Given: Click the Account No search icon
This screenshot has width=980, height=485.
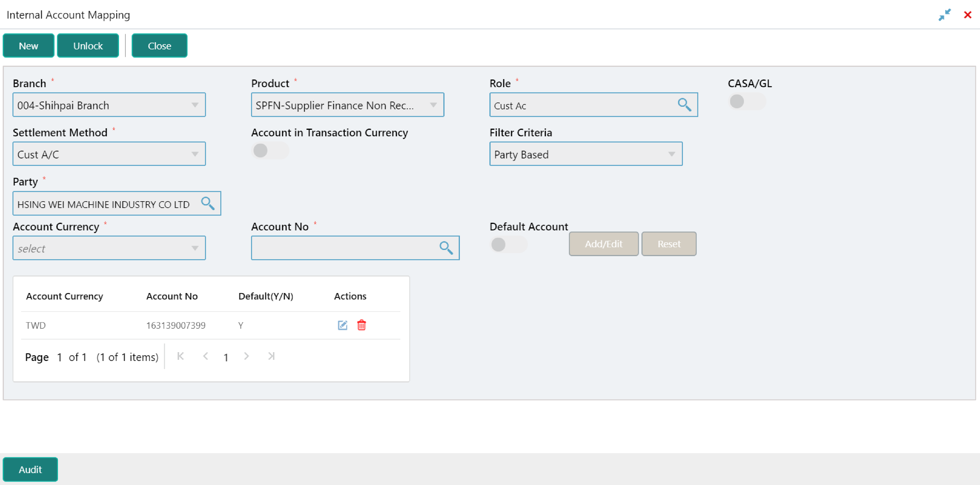Looking at the screenshot, I should [x=446, y=248].
